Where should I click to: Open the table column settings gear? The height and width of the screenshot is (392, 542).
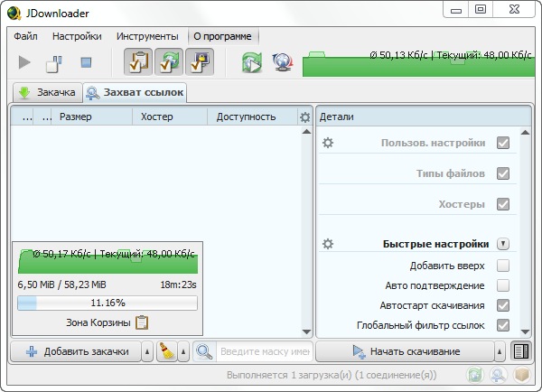[304, 117]
